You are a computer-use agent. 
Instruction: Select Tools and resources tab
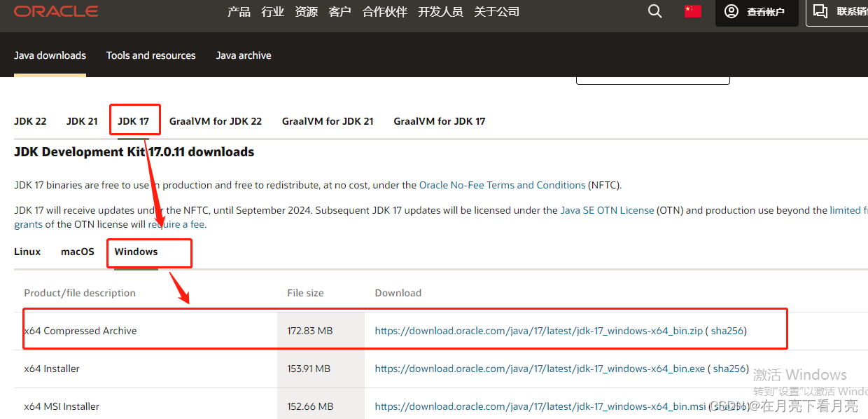click(x=151, y=55)
